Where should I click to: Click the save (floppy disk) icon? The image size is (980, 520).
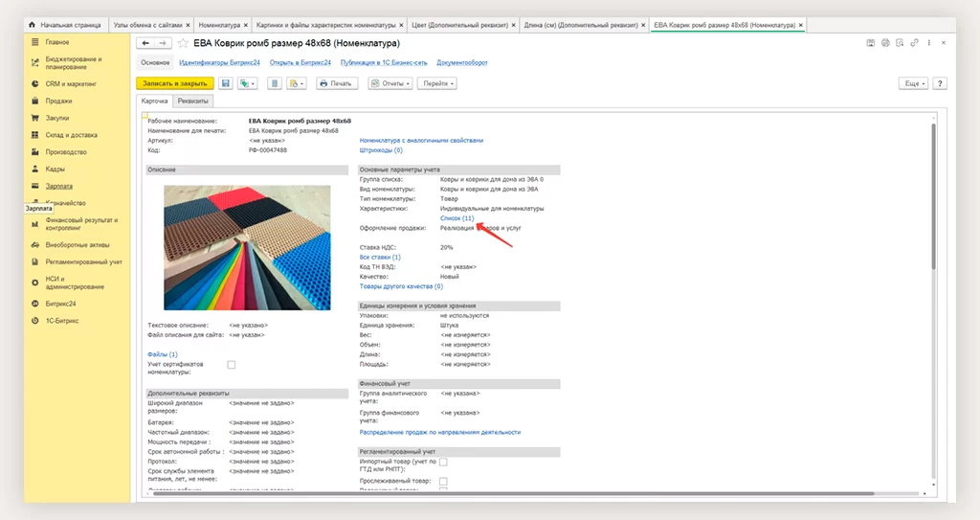click(226, 84)
